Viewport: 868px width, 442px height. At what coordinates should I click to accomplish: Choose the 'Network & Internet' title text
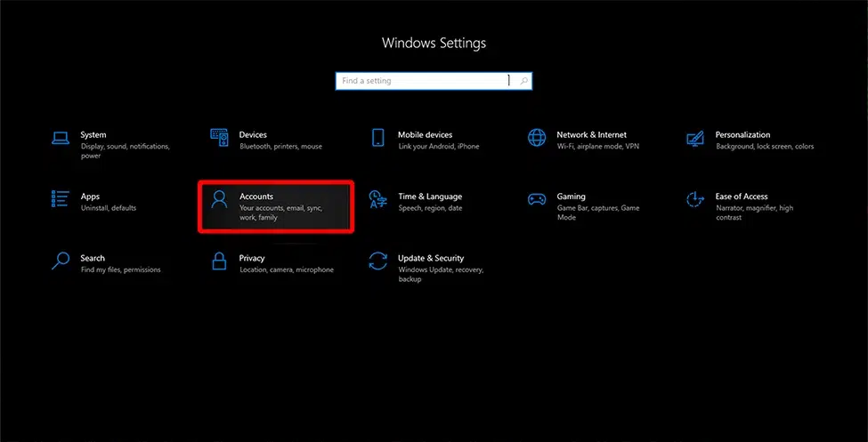591,135
